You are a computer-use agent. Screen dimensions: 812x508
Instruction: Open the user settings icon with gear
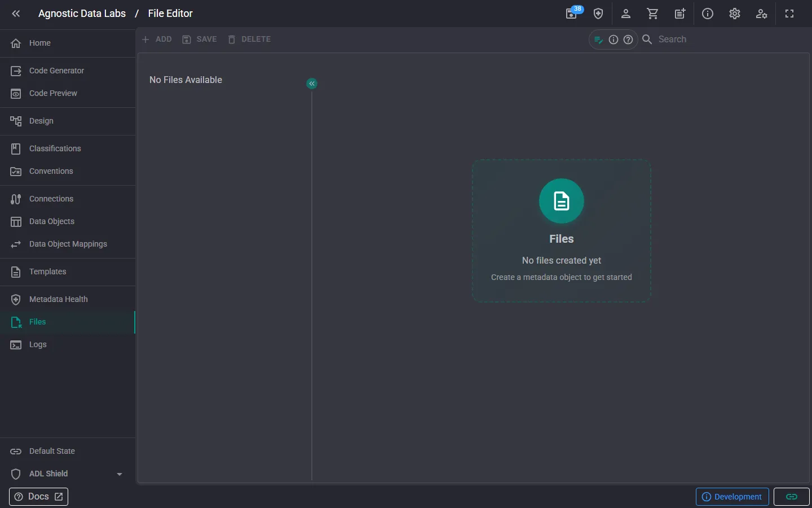click(x=762, y=14)
